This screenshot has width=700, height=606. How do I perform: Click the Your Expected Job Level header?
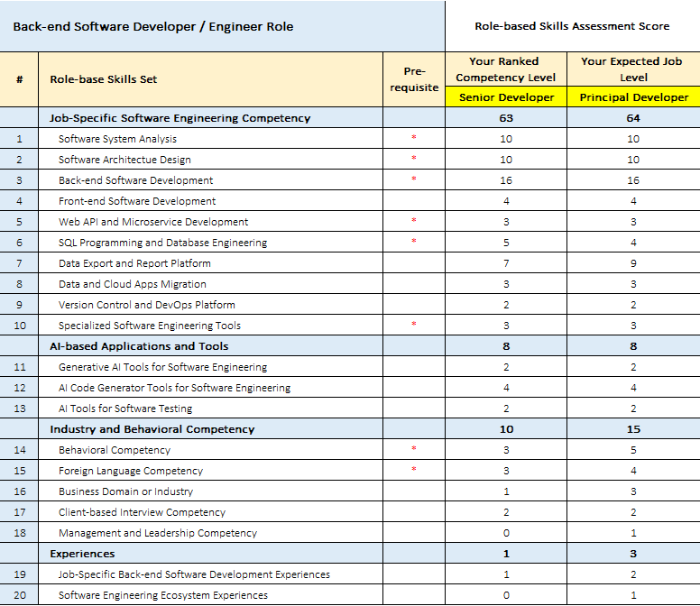(x=633, y=69)
